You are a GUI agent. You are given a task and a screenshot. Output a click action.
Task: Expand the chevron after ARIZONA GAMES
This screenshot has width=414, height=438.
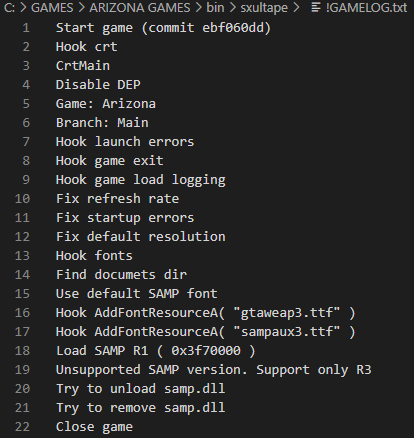tap(199, 8)
